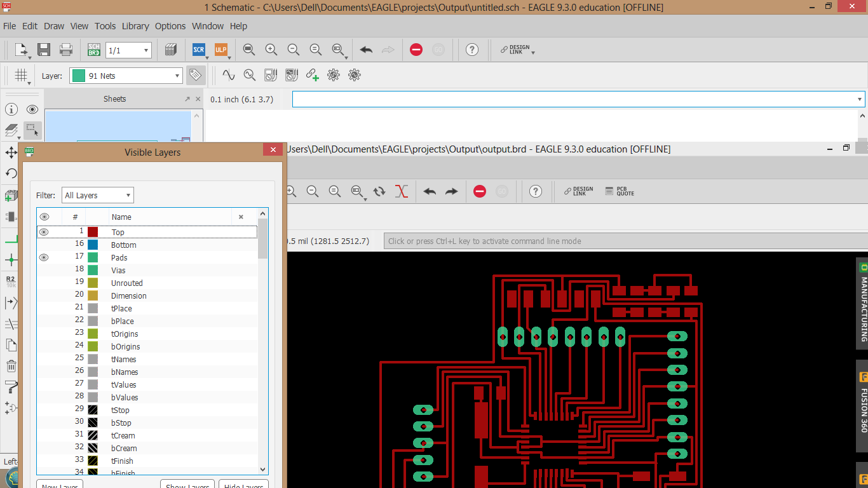This screenshot has width=868, height=488.
Task: Toggle visibility of Dimension layer
Action: click(x=44, y=295)
